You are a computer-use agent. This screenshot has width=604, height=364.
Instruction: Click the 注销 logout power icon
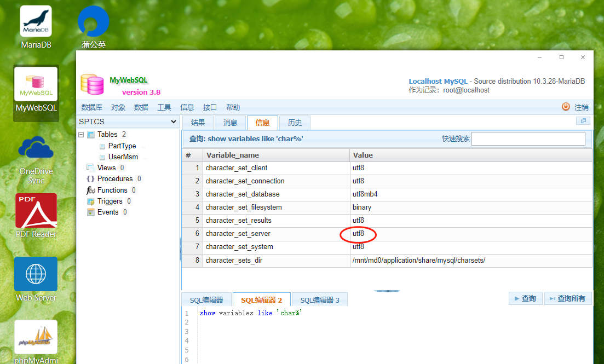coord(566,107)
